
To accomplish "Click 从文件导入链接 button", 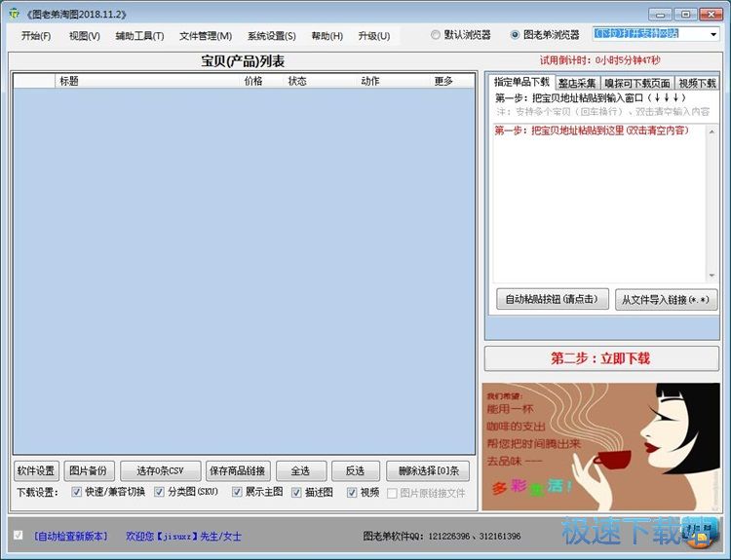I will (666, 300).
